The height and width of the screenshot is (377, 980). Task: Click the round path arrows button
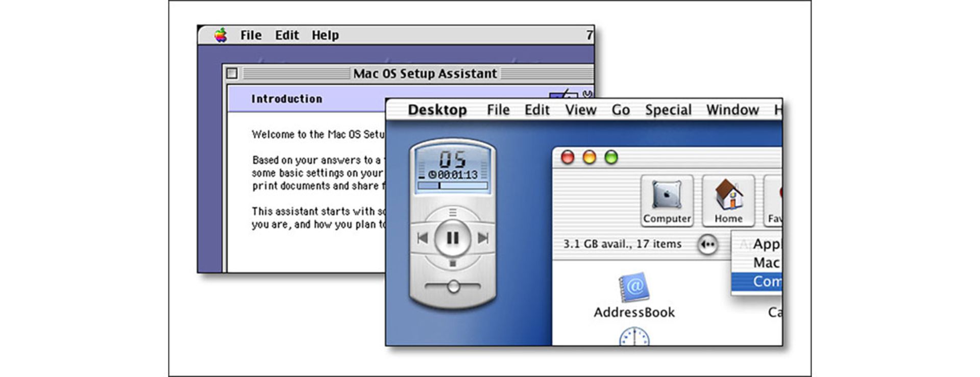[707, 244]
